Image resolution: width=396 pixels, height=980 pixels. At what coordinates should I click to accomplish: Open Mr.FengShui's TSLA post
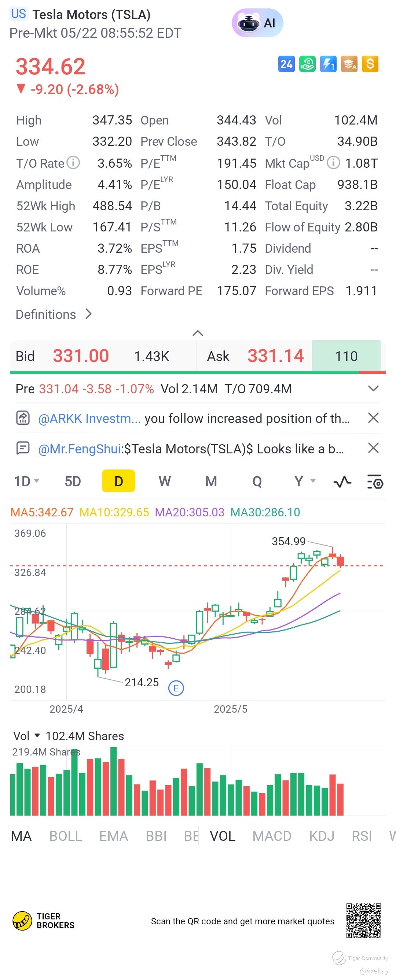tap(190, 449)
